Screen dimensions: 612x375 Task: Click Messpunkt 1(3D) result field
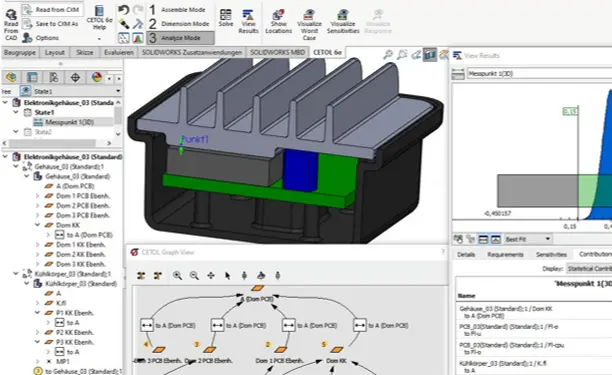(539, 73)
